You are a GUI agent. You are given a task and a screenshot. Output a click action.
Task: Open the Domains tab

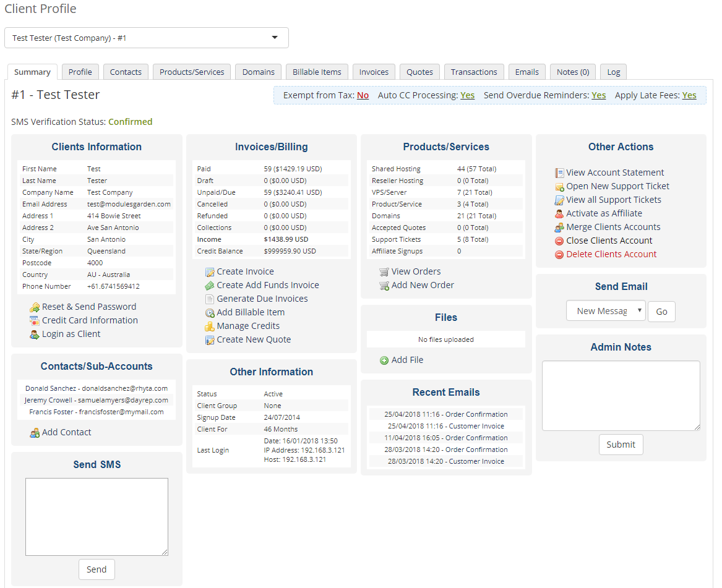pyautogui.click(x=258, y=71)
